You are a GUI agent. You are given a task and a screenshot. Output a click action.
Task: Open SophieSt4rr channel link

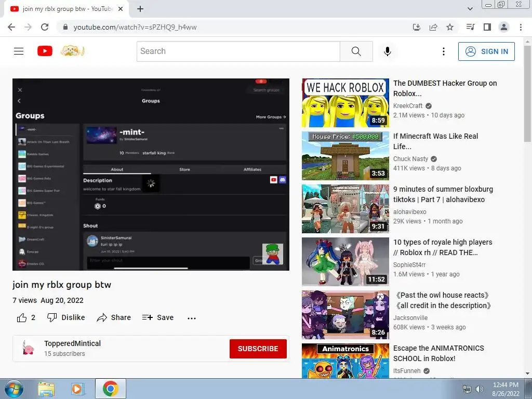click(409, 264)
